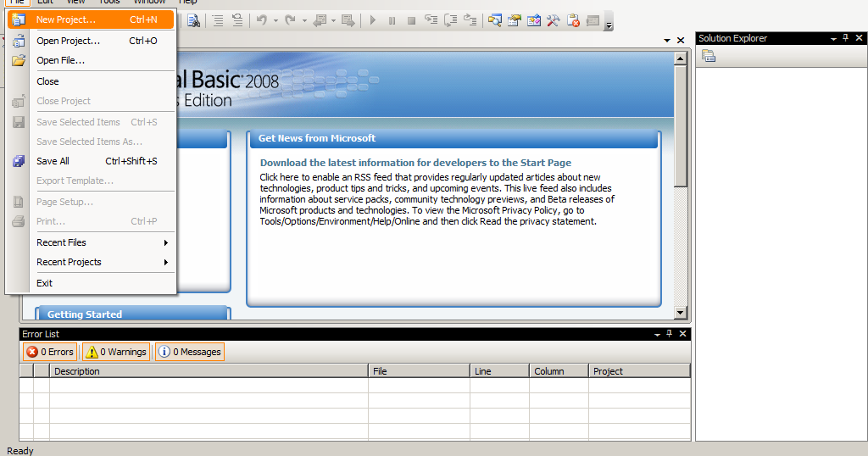Toggle the 0 Messages filter button
This screenshot has height=456, width=868.
pyautogui.click(x=190, y=352)
